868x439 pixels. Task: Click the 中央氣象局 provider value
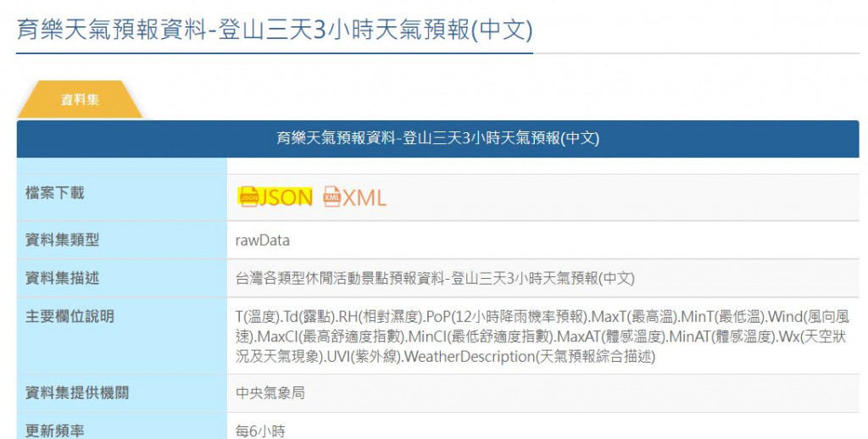[270, 393]
